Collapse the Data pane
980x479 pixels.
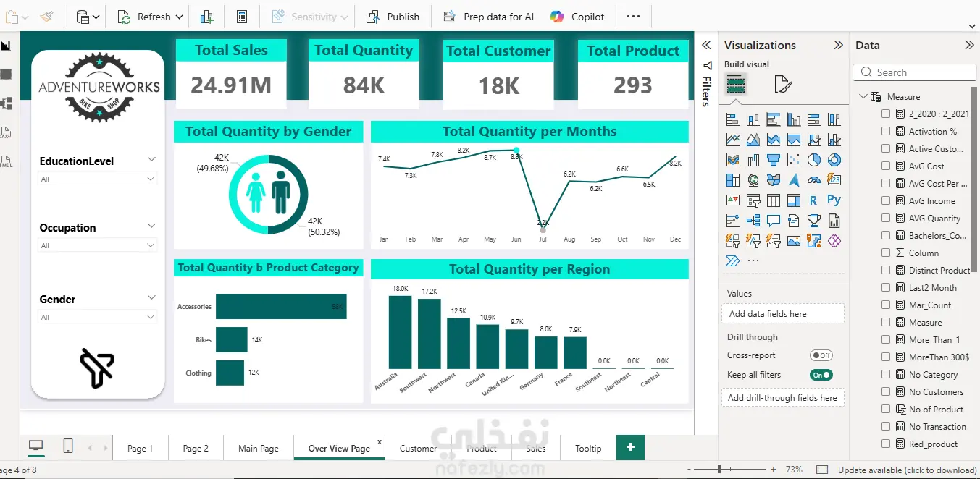pos(969,45)
